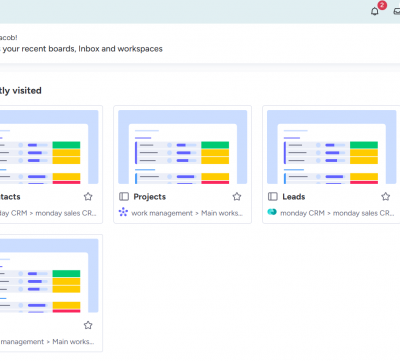Favorite the Projects board with its star

[x=237, y=197]
